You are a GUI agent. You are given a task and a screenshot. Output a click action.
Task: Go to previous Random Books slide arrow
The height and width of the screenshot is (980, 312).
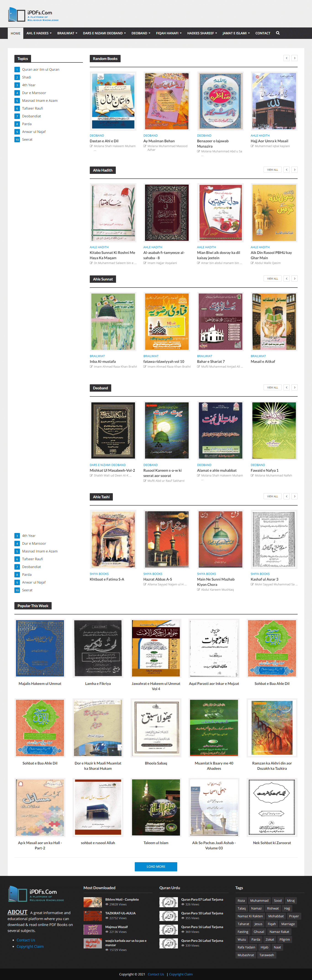pos(287,58)
